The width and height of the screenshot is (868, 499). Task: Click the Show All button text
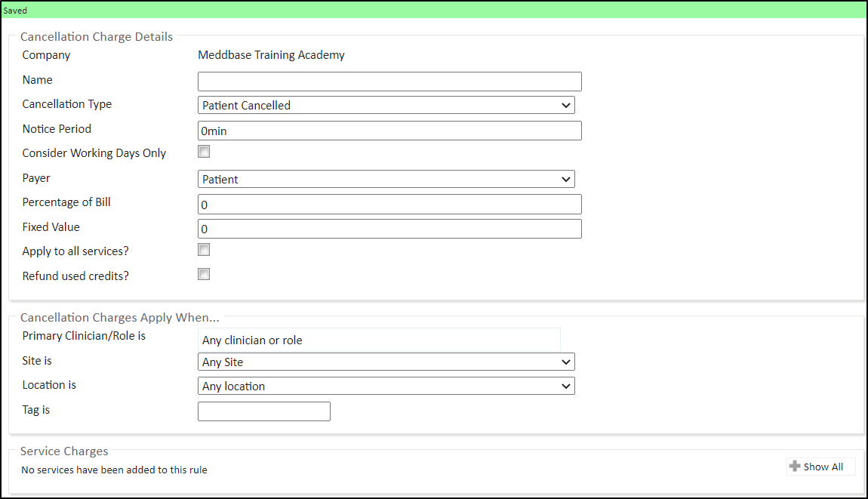(823, 467)
